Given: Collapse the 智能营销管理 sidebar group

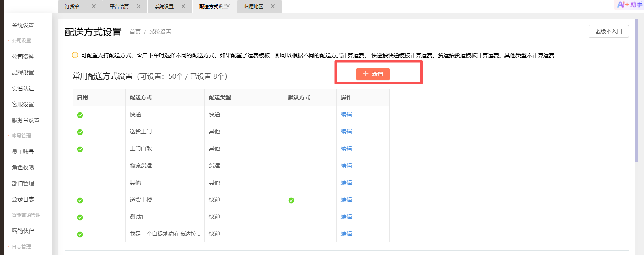Looking at the screenshot, I should 26,215.
